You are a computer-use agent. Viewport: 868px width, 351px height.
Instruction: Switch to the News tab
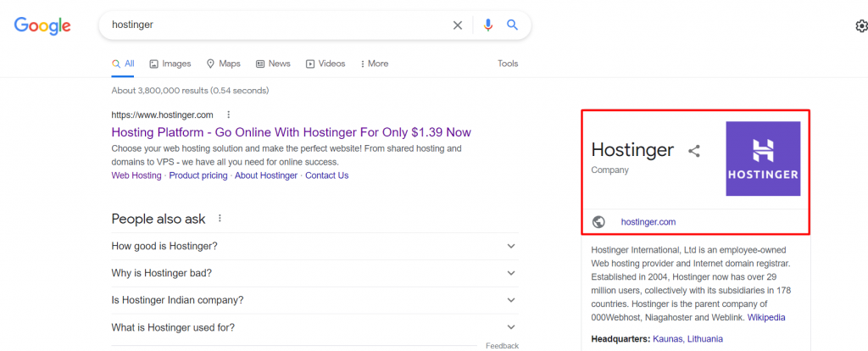pyautogui.click(x=273, y=64)
